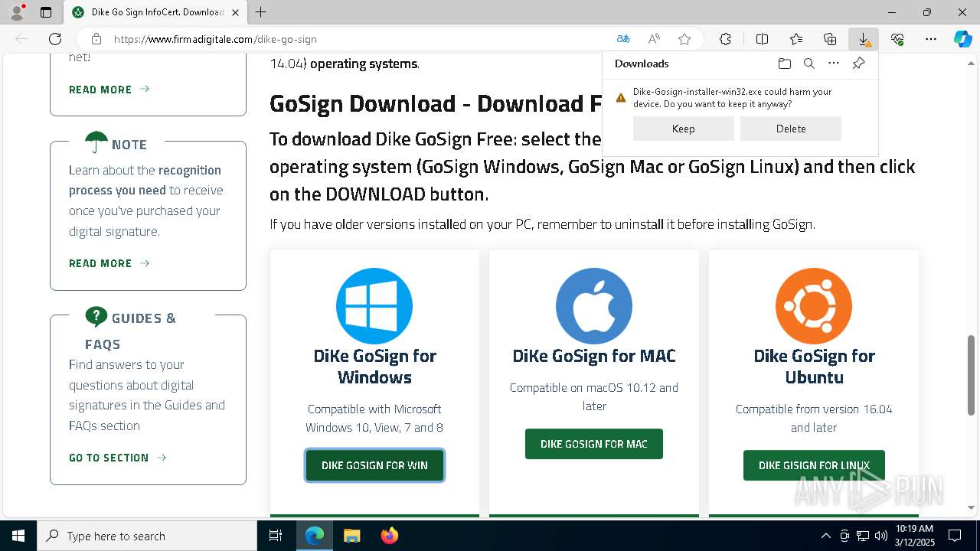Image resolution: width=980 pixels, height=551 pixels.
Task: Activate the Read Aloud icon
Action: 654,39
